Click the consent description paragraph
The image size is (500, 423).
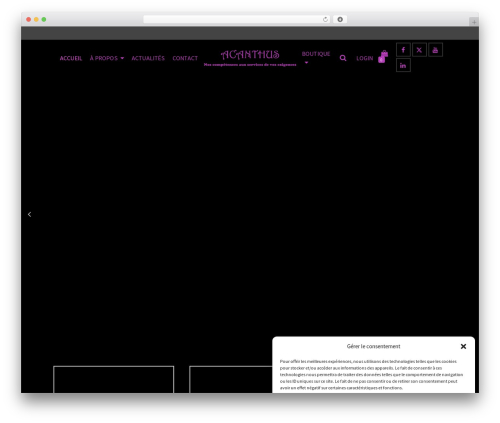[x=371, y=375]
